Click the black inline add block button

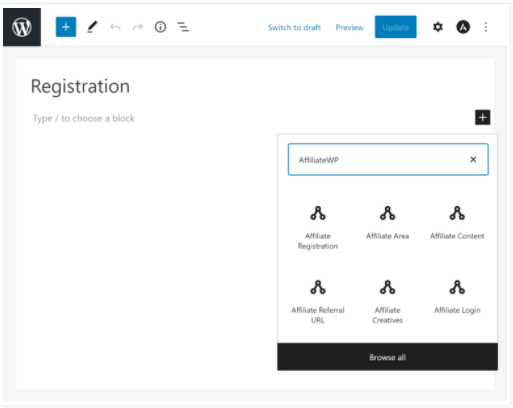(482, 117)
